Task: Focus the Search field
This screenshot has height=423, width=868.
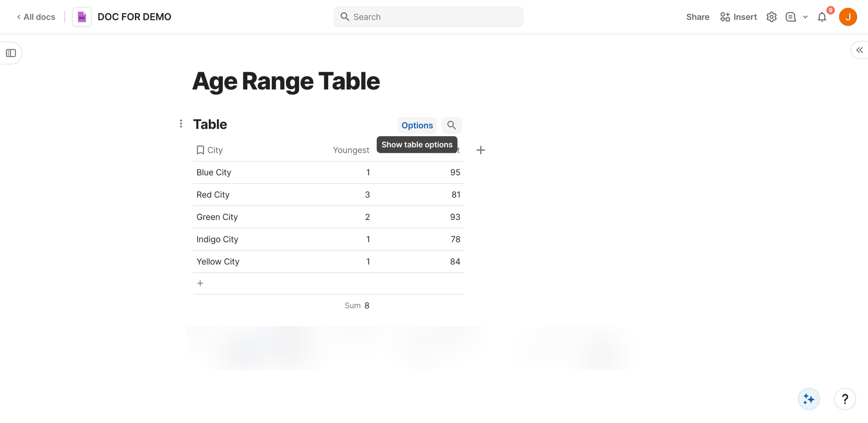Action: point(428,17)
